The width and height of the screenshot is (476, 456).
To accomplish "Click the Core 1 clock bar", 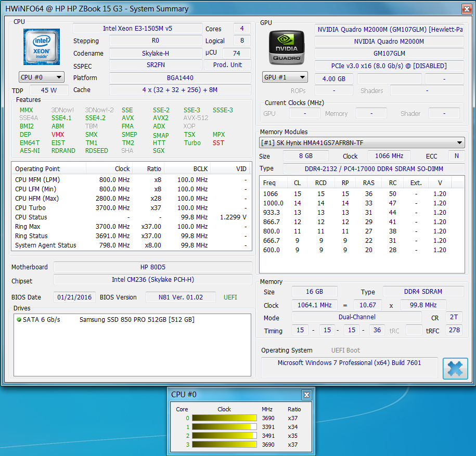I will [x=224, y=427].
